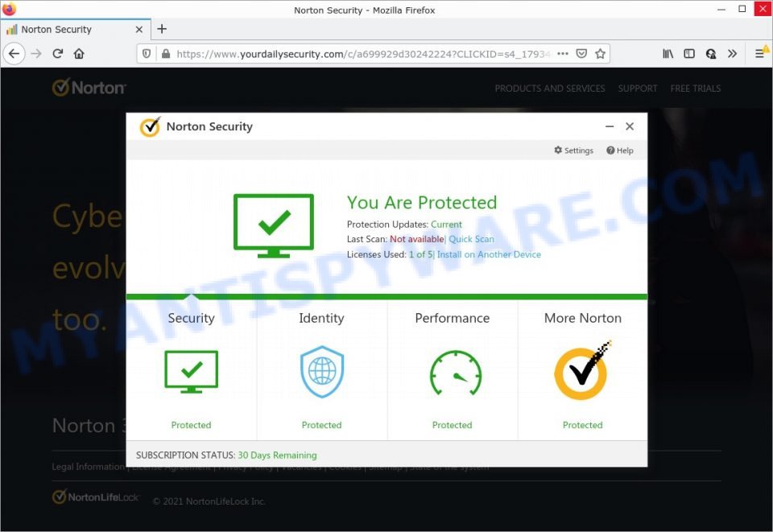
Task: Open the Firefox hamburger menu
Action: point(759,54)
